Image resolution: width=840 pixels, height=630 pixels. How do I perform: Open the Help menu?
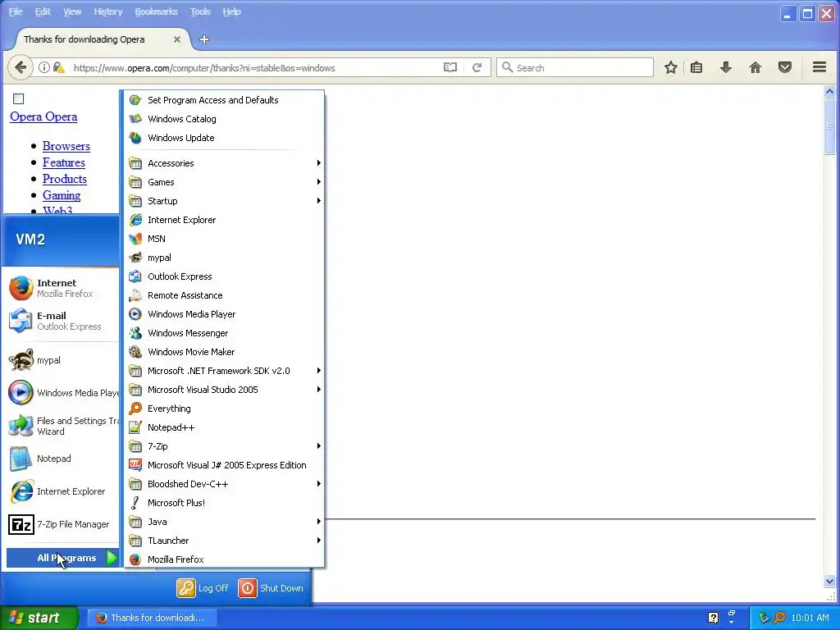point(231,11)
